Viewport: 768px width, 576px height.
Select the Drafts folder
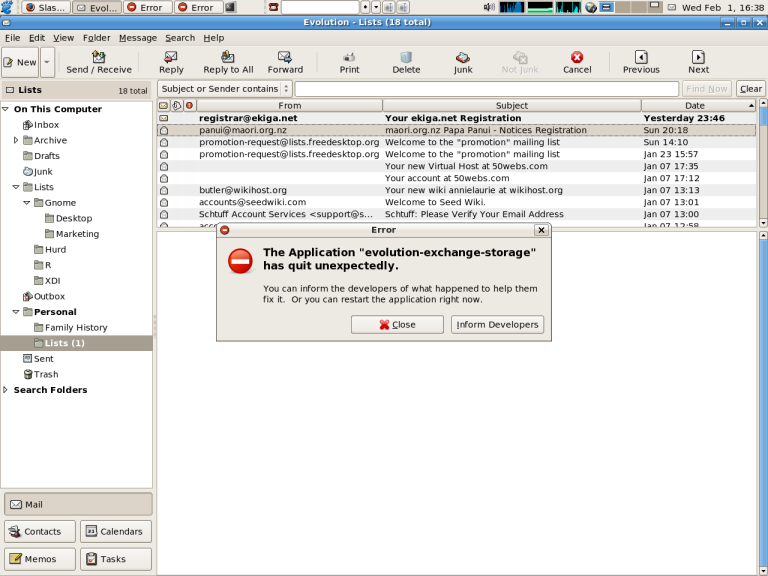point(41,156)
